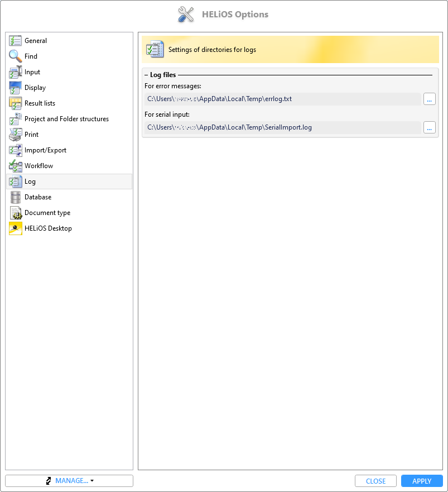Image resolution: width=448 pixels, height=492 pixels.
Task: Open the Database settings label
Action: point(38,197)
